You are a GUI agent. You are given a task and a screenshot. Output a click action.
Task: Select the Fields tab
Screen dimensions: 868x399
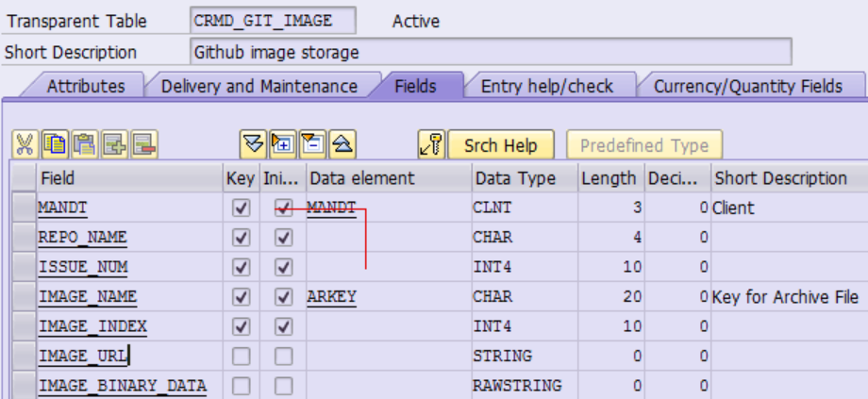pyautogui.click(x=415, y=87)
